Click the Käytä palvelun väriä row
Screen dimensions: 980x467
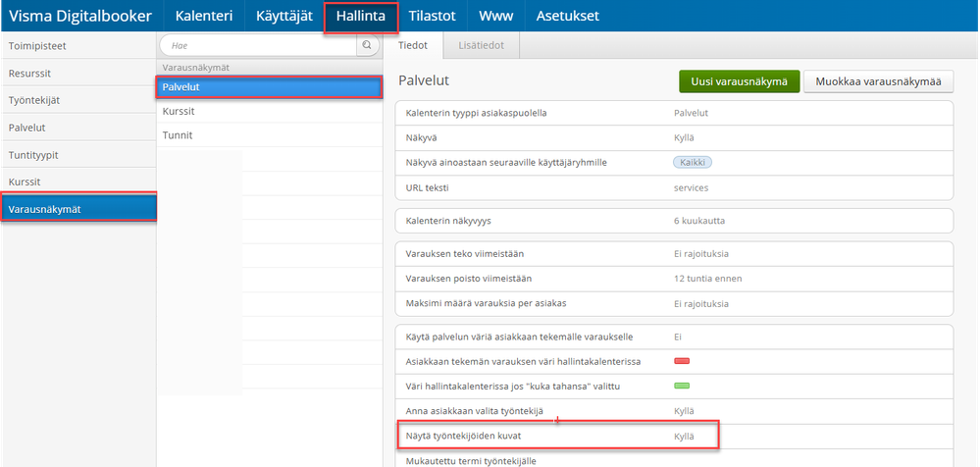[x=674, y=337]
